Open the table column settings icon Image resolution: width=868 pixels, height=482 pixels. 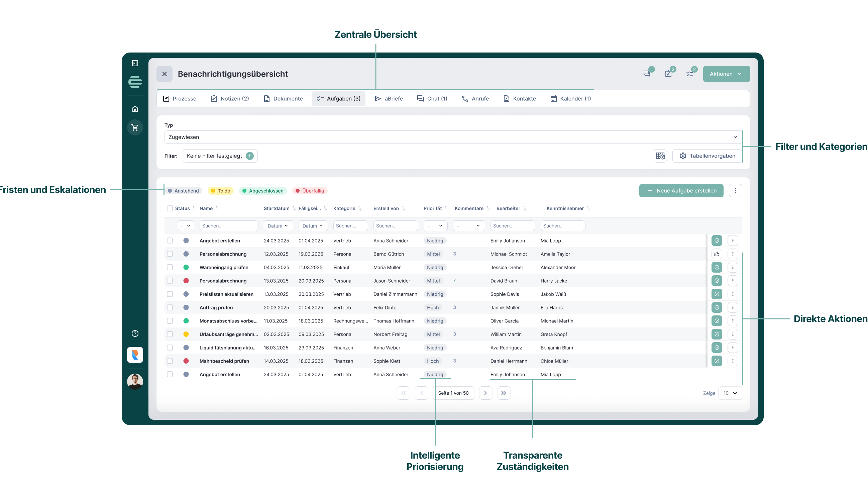(660, 156)
